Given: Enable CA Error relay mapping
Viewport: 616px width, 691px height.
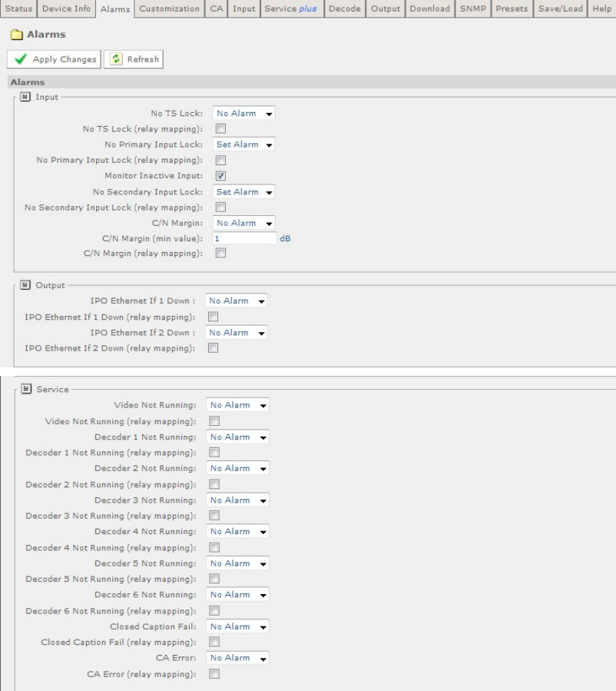Looking at the screenshot, I should click(x=214, y=674).
